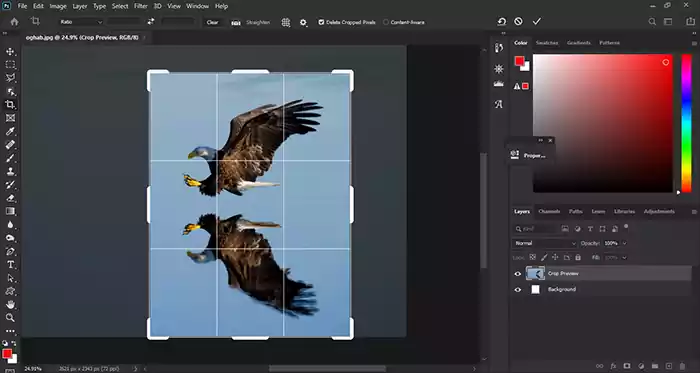Select the Move tool

click(x=10, y=52)
